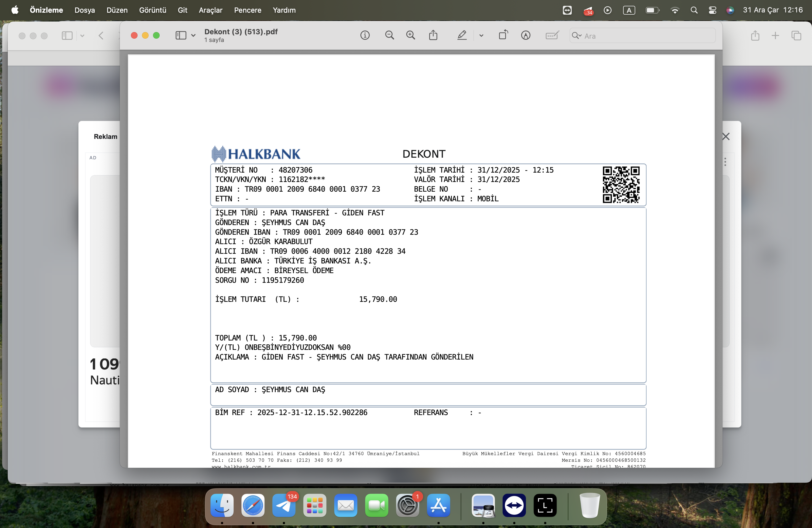
Task: Toggle sidebar in the background Safari window
Action: (67, 35)
